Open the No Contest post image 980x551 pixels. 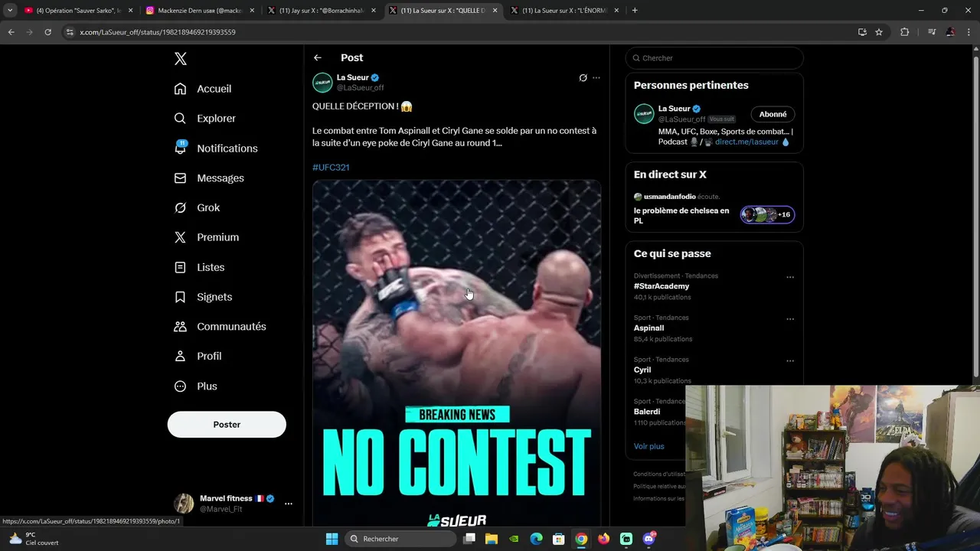click(x=456, y=354)
